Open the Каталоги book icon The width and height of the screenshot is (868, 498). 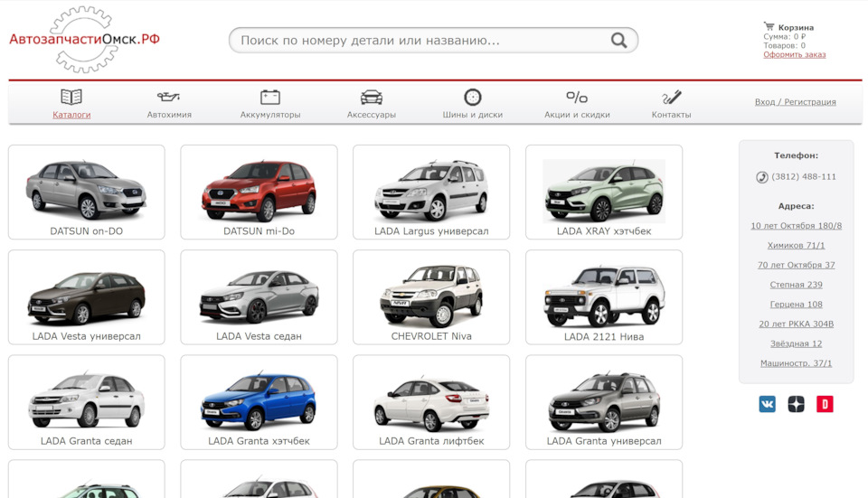(x=71, y=97)
